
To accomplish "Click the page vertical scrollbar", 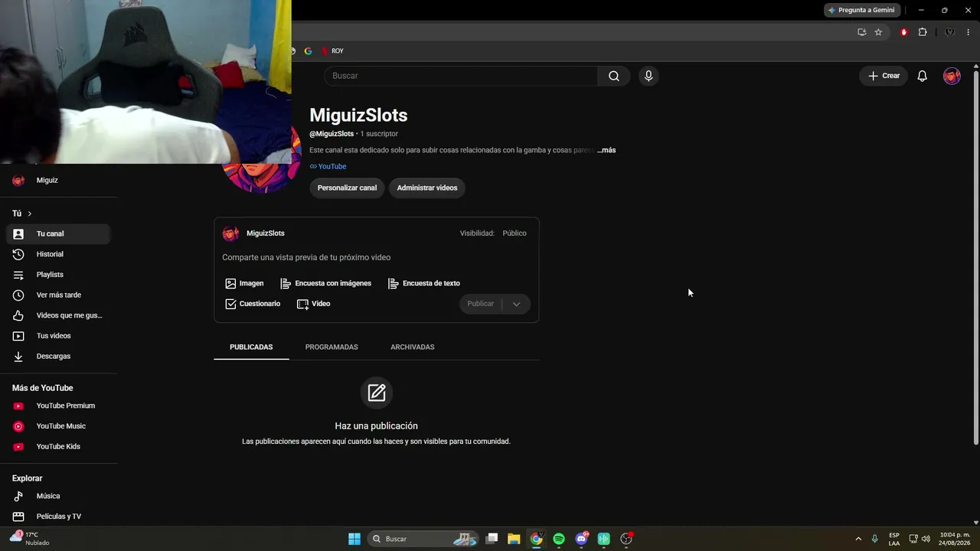I will click(975, 256).
